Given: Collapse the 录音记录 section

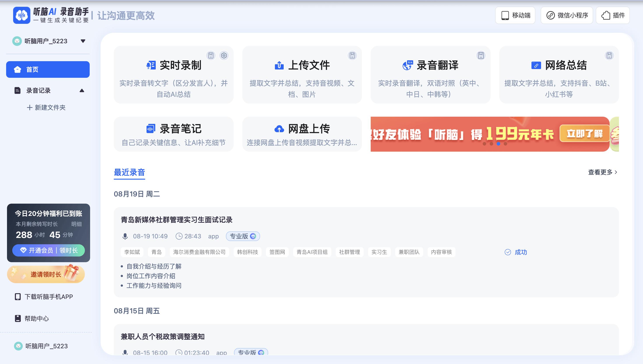Looking at the screenshot, I should 82,90.
